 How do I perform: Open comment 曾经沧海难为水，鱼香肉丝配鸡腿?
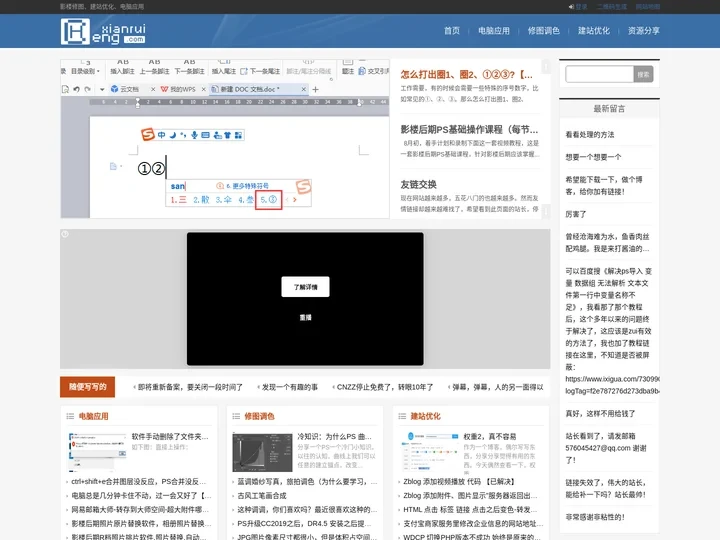[608, 242]
